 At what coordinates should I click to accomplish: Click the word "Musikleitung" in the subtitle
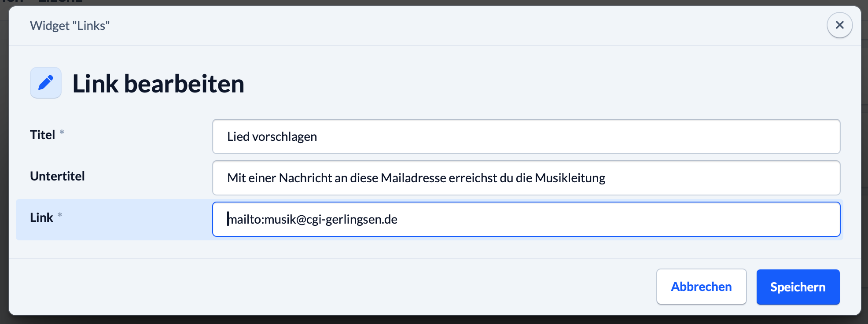click(570, 178)
